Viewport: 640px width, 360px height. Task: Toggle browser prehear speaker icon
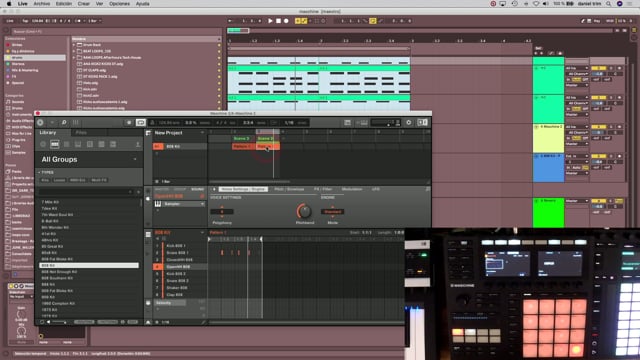(49, 322)
